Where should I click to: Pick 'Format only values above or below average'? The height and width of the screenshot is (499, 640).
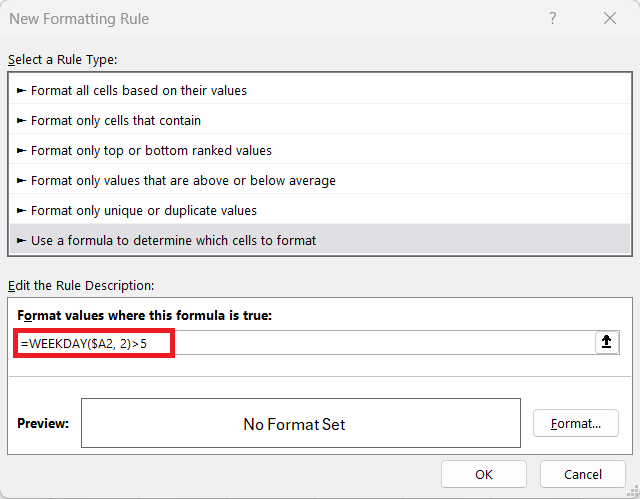(320, 180)
